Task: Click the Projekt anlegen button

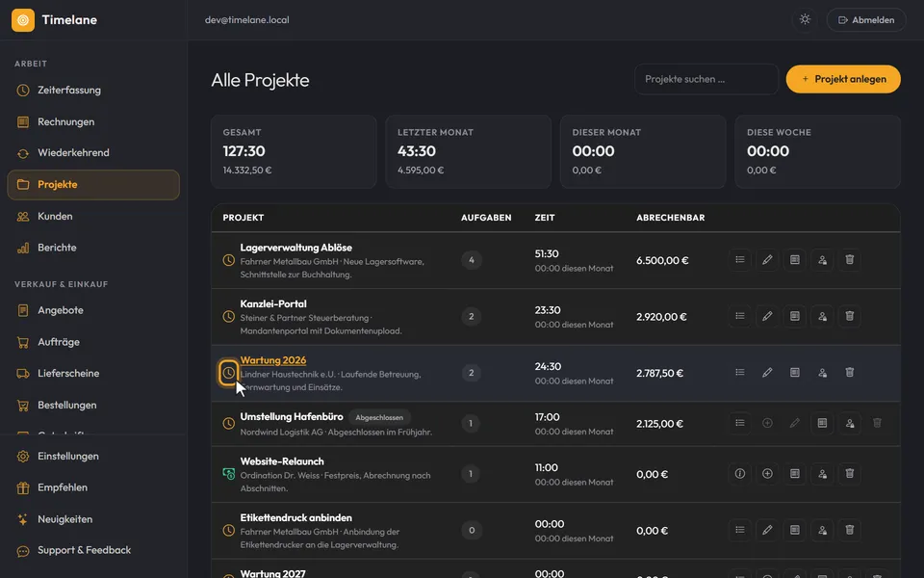Action: (x=843, y=79)
